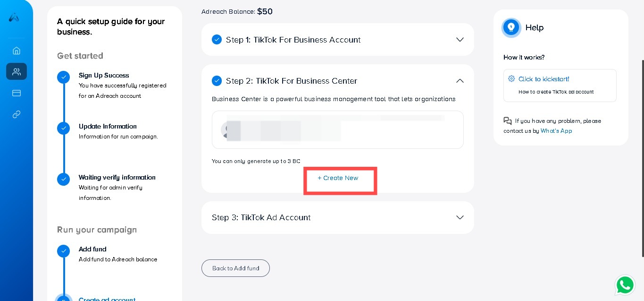This screenshot has height=301, width=644.
Task: Click the page vertical scrollbar
Action: click(642, 158)
